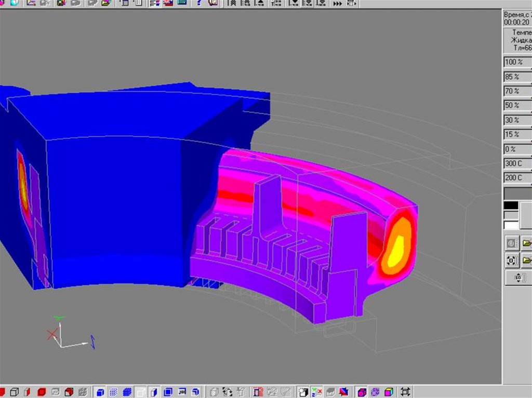Pick the black color swatch in right panel
This screenshot has width=532, height=398.
pos(511,205)
